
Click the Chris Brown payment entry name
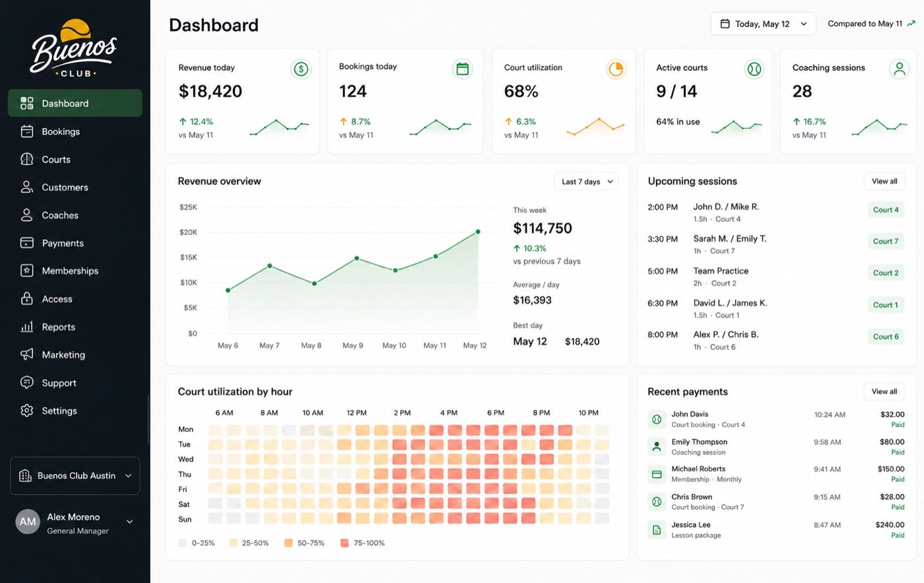692,497
